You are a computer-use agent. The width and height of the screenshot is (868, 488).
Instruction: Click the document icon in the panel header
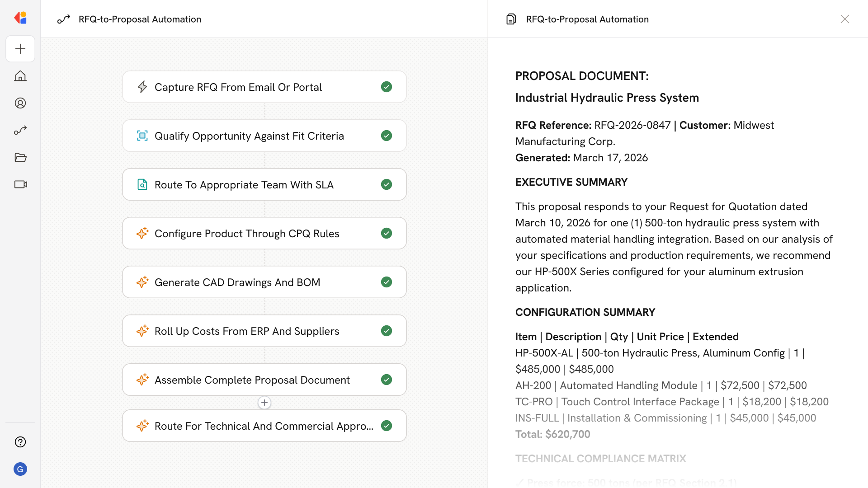(x=511, y=19)
